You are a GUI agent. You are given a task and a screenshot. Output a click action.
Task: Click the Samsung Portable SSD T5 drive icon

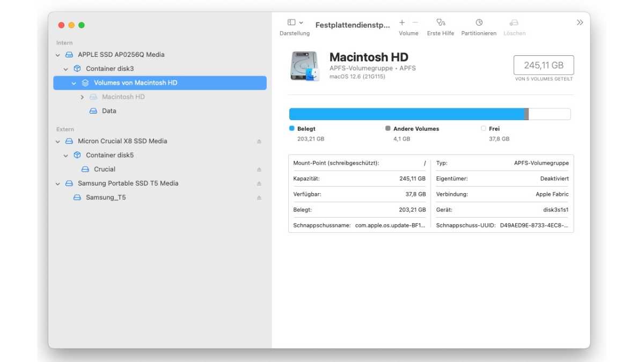point(69,183)
